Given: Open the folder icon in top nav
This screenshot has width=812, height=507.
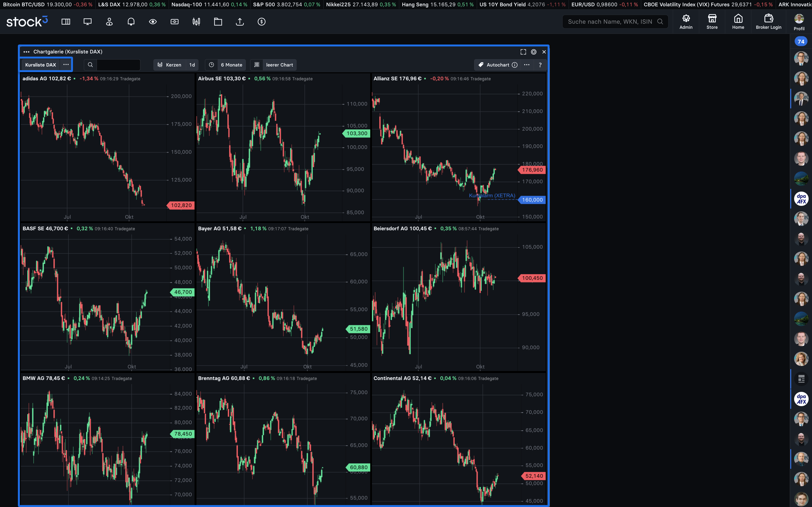Looking at the screenshot, I should 218,22.
